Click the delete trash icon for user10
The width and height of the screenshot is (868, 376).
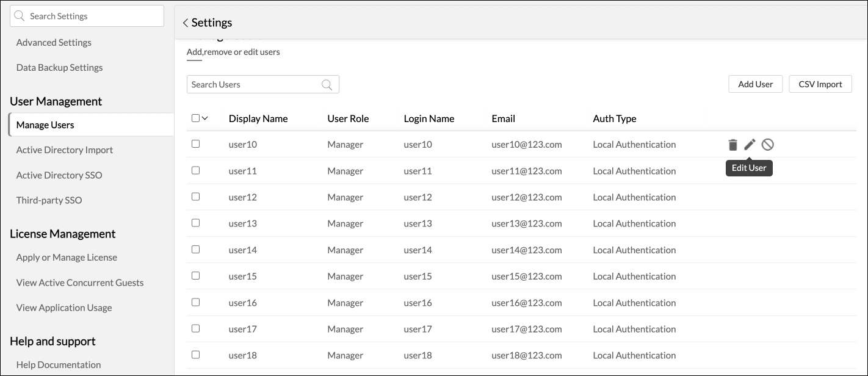(732, 145)
